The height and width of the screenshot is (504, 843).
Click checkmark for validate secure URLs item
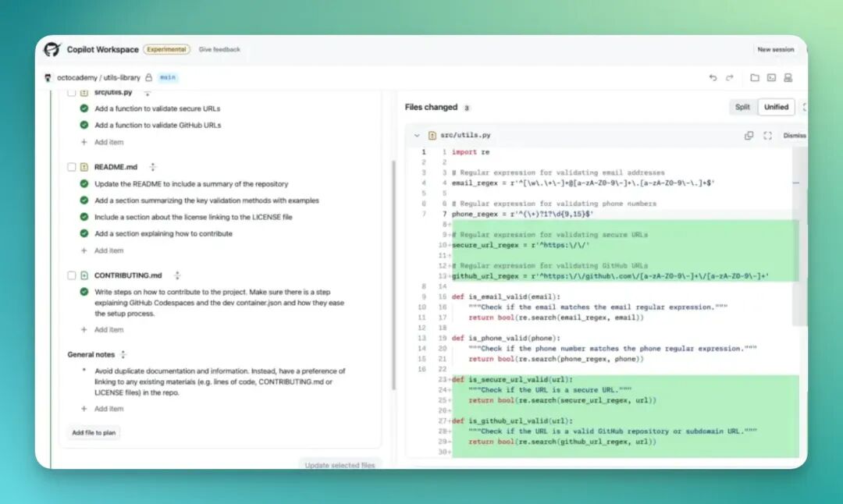coord(84,108)
